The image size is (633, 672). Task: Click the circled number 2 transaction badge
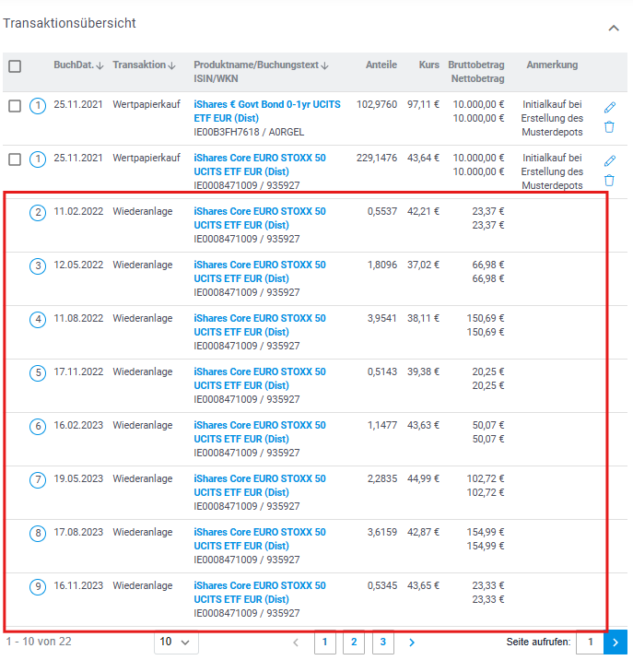[x=38, y=213]
